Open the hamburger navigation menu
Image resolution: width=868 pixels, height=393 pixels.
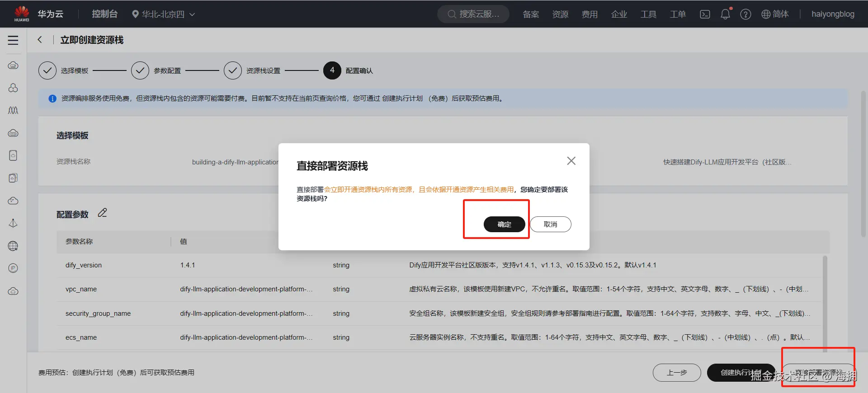coord(13,40)
